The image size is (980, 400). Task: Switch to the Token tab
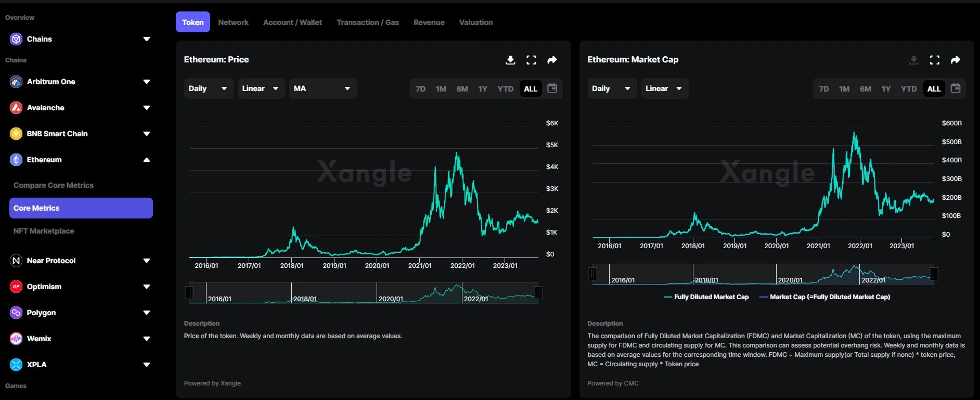tap(193, 22)
